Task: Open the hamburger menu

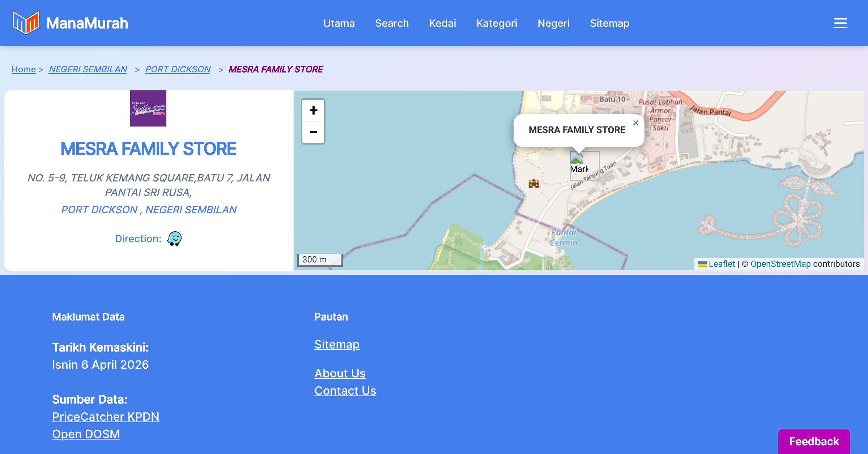Action: pos(840,23)
